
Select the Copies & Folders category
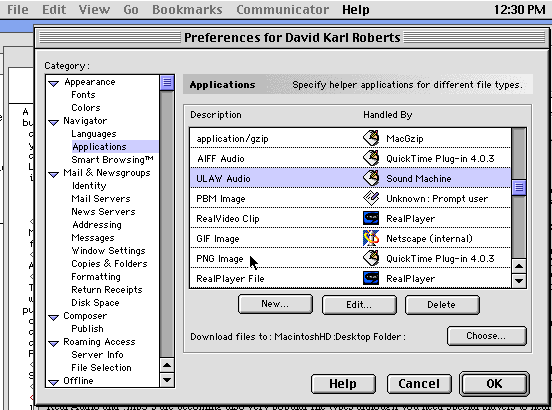click(109, 264)
